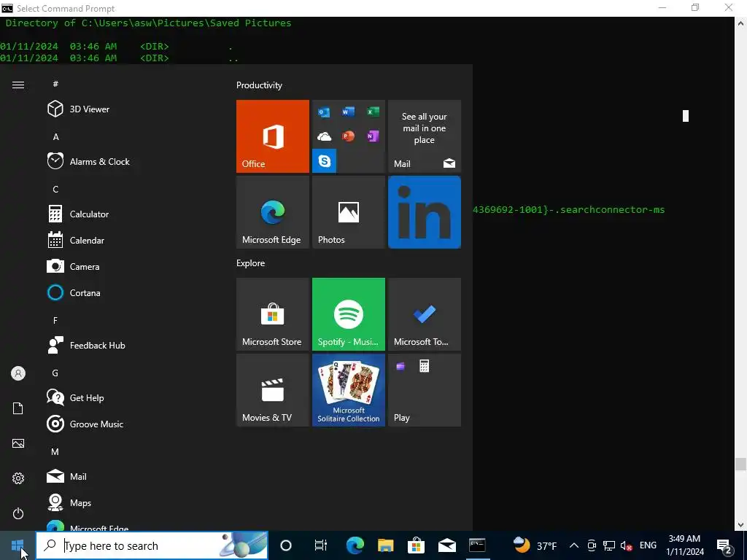
Task: Open the LinkedIn tile
Action: pos(425,212)
